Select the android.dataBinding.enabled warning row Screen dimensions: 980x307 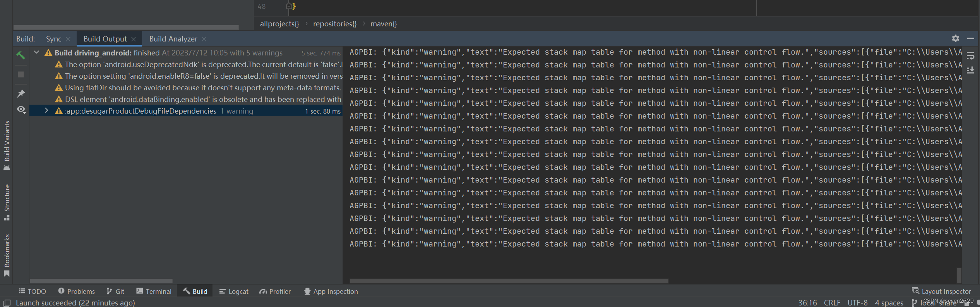[x=186, y=99]
